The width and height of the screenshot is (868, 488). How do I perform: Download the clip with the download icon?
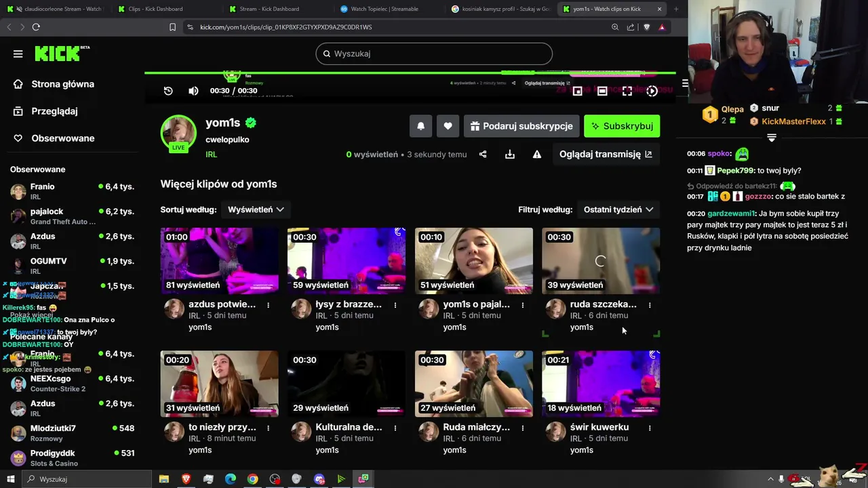coord(510,155)
